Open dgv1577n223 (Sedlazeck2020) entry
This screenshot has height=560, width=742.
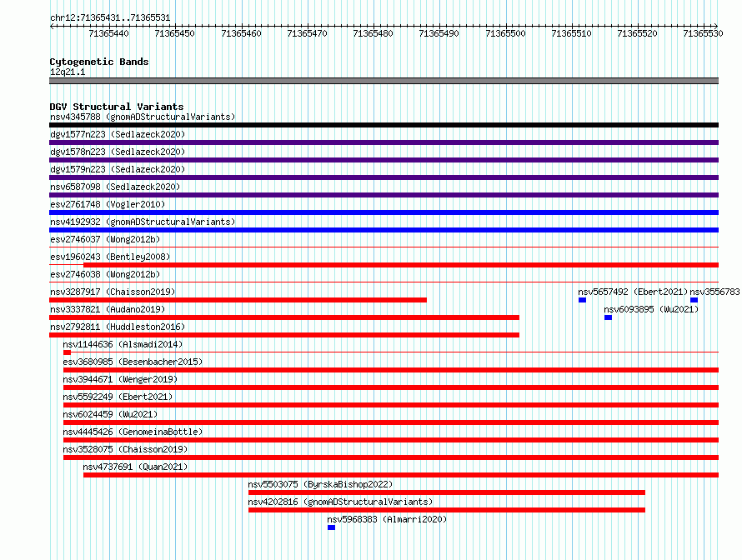118,134
